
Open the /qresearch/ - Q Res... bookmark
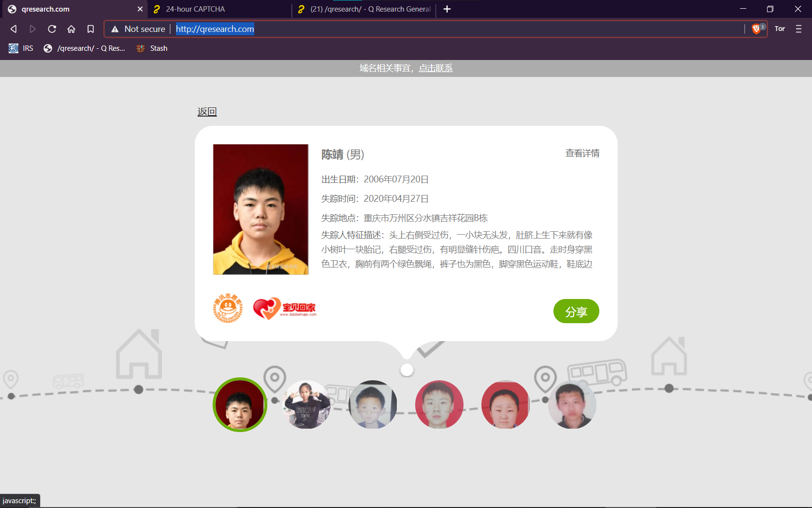pyautogui.click(x=84, y=48)
